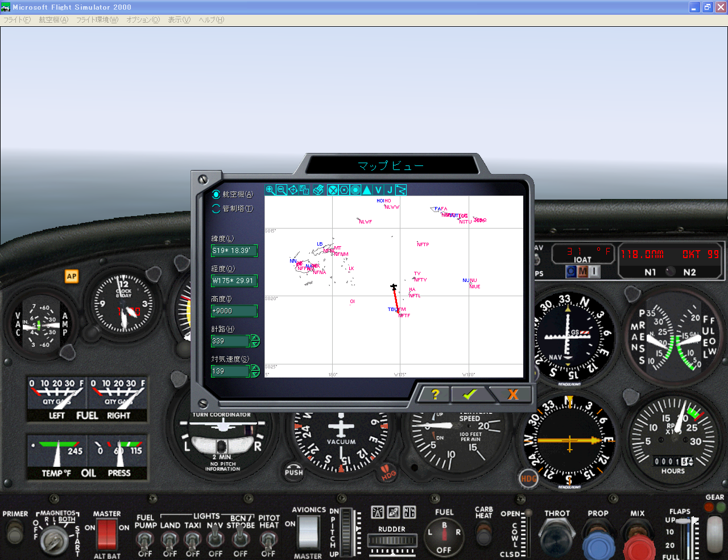Adjust the PITCH trim wheel

pos(345,532)
